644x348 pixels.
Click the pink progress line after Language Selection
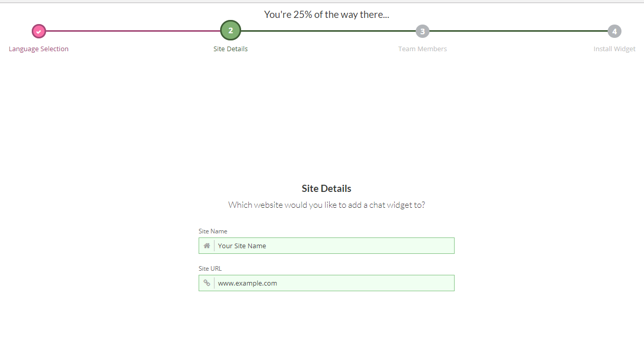(x=133, y=31)
